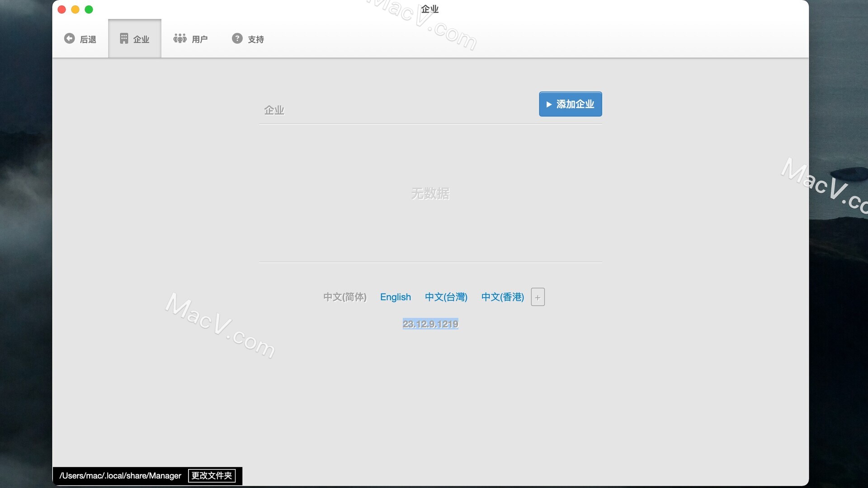Viewport: 868px width, 488px height.
Task: Select 中文(台灣) language option
Action: coord(446,297)
